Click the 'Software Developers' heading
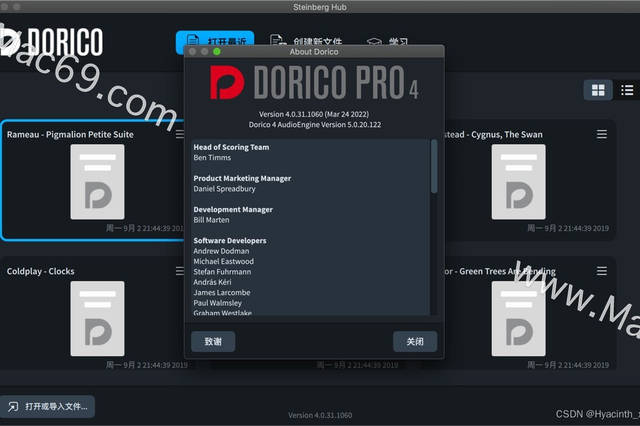The width and height of the screenshot is (640, 426). tap(230, 241)
